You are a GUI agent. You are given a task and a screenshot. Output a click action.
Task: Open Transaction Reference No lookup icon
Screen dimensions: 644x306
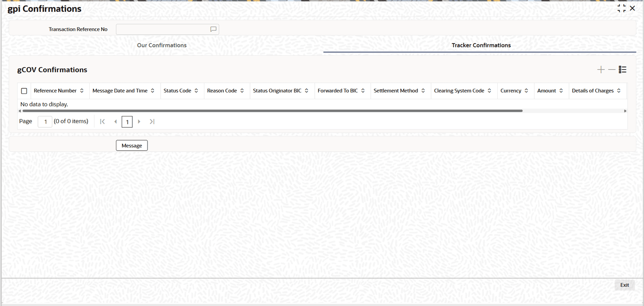coord(213,30)
